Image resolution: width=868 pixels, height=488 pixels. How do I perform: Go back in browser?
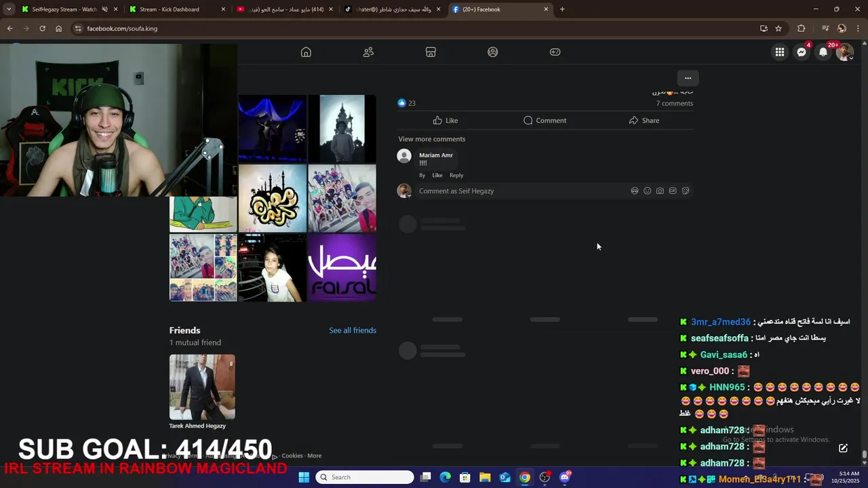[9, 28]
